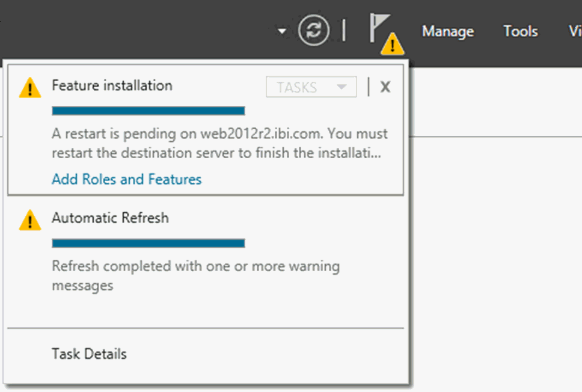
Task: Click the Refresh completed with warnings message
Action: coord(195,276)
